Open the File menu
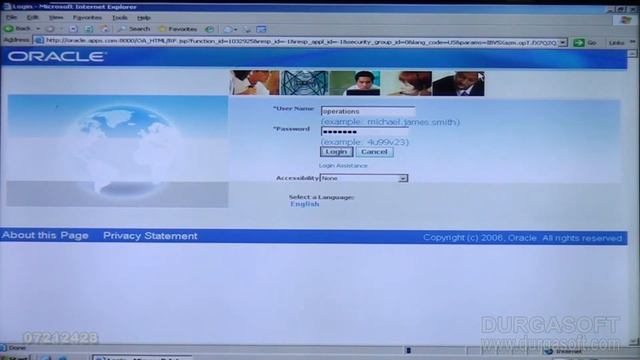Screen dimensions: 640x360 tap(11, 18)
